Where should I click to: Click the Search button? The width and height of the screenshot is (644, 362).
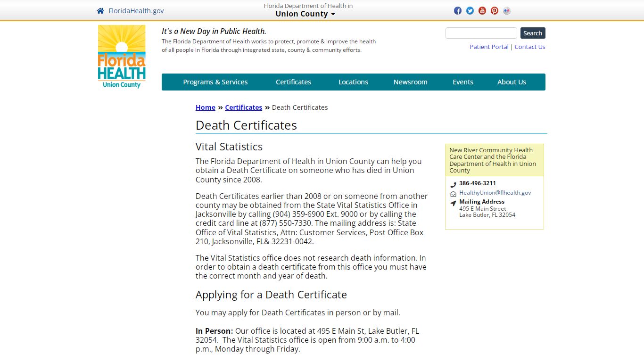point(533,33)
